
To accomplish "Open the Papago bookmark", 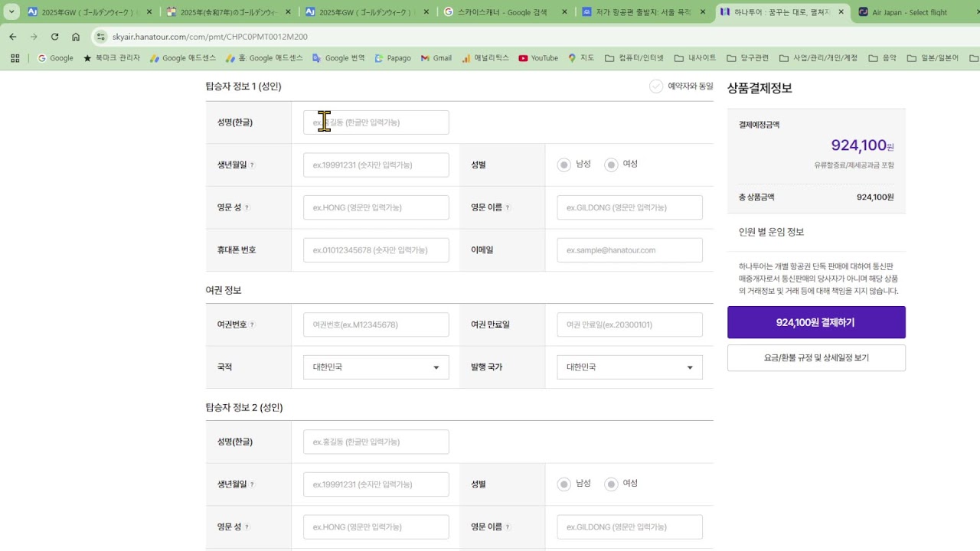I will pos(392,58).
